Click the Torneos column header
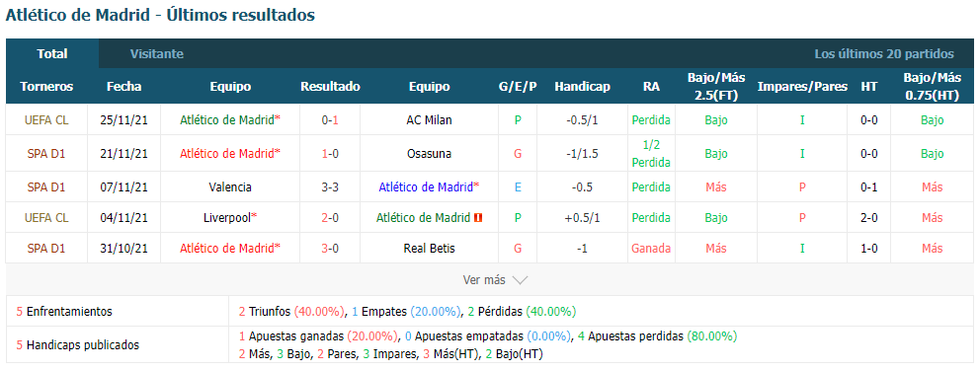This screenshot has width=980, height=371. coord(46,87)
